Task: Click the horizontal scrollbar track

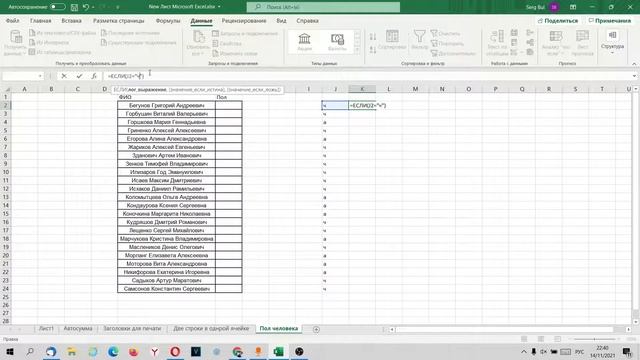Action: 510,329
